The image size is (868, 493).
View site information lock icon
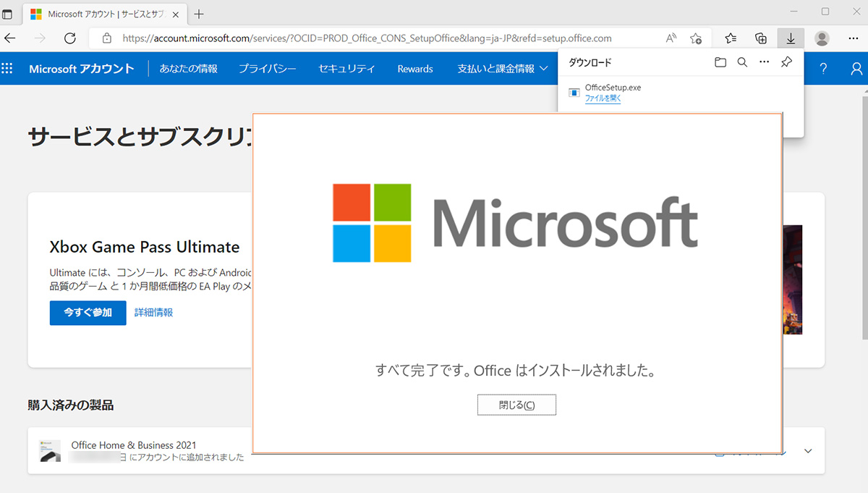107,38
